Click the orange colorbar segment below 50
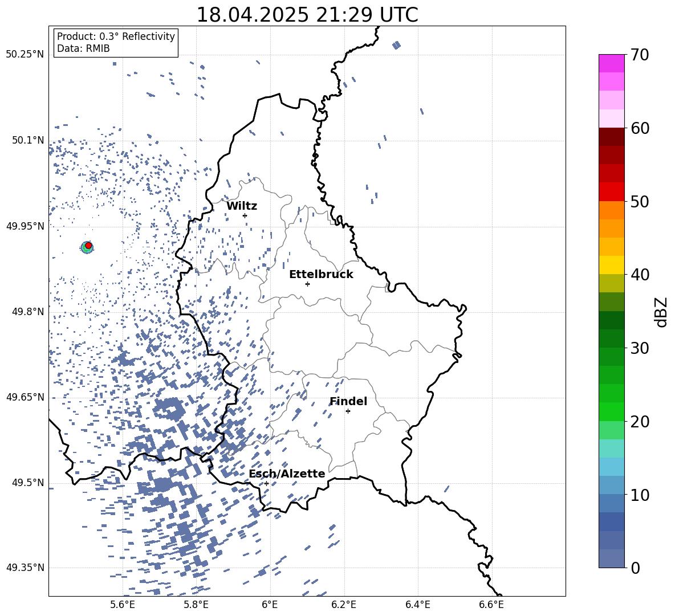675x616 pixels. pos(611,210)
